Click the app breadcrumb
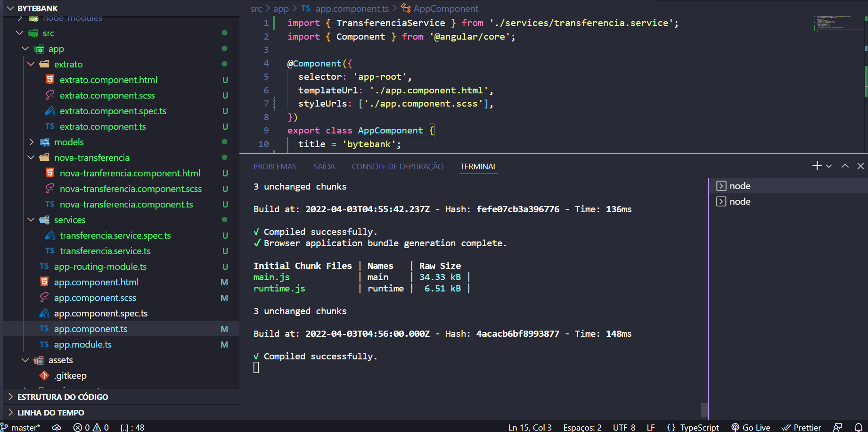This screenshot has height=432, width=868. click(x=281, y=8)
